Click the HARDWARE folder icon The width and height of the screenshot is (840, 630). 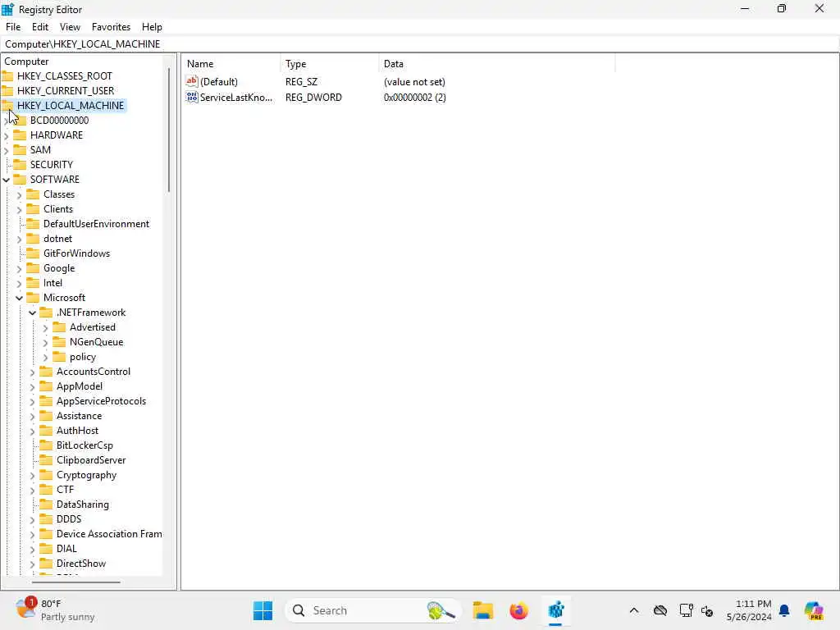pyautogui.click(x=20, y=135)
